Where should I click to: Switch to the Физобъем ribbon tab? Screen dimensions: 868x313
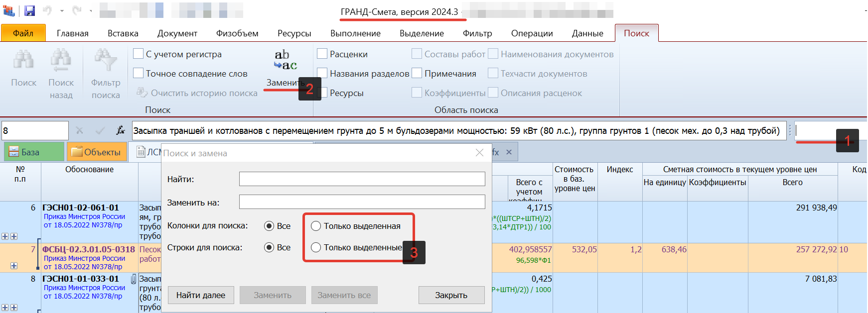[x=237, y=33]
